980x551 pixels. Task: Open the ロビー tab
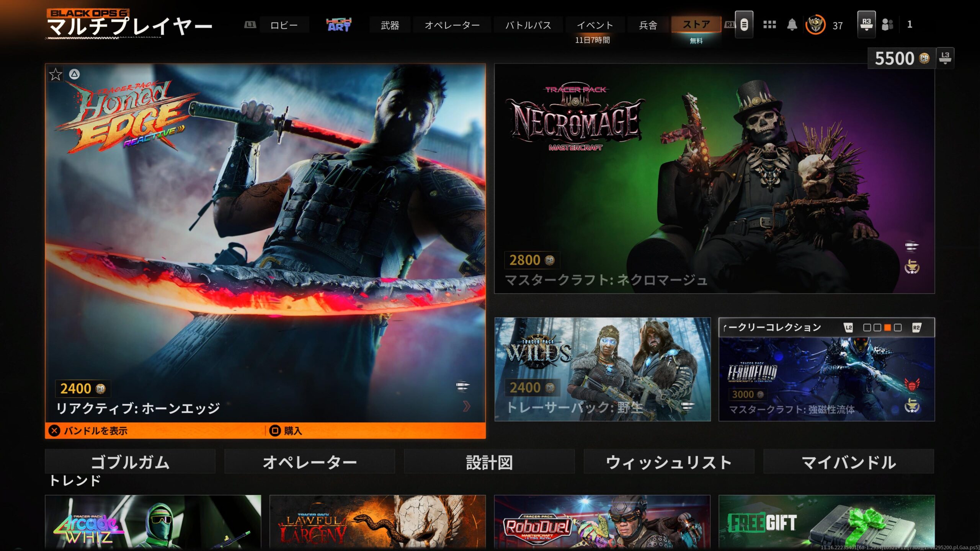[284, 25]
